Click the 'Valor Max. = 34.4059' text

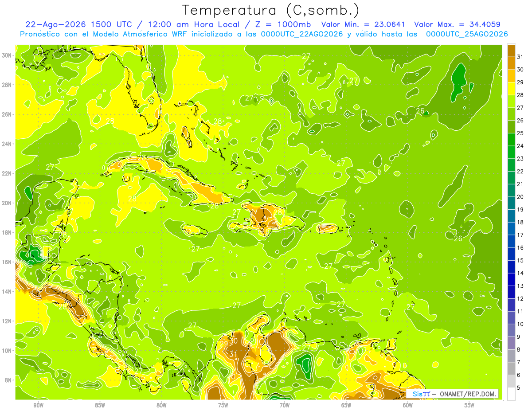(458, 24)
